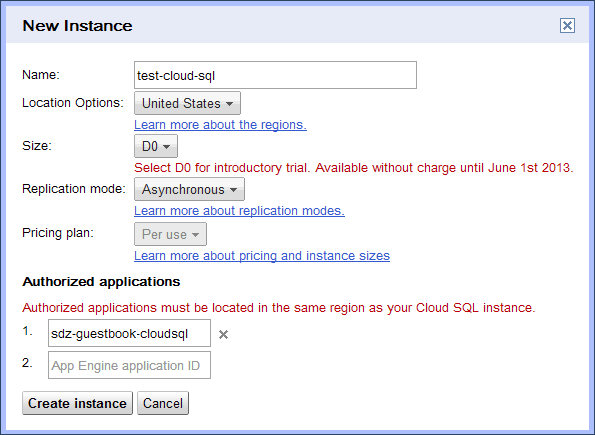Click the same region warning text
The image size is (595, 435).
pyautogui.click(x=279, y=307)
